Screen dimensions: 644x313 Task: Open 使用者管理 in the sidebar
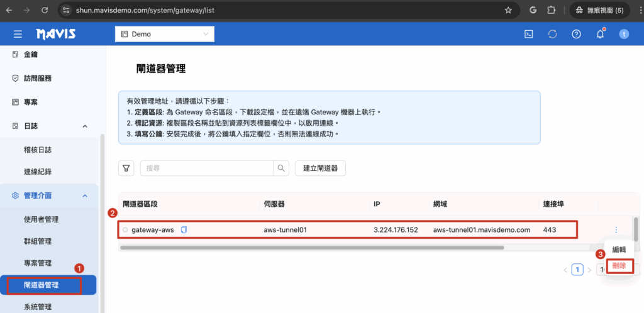41,219
